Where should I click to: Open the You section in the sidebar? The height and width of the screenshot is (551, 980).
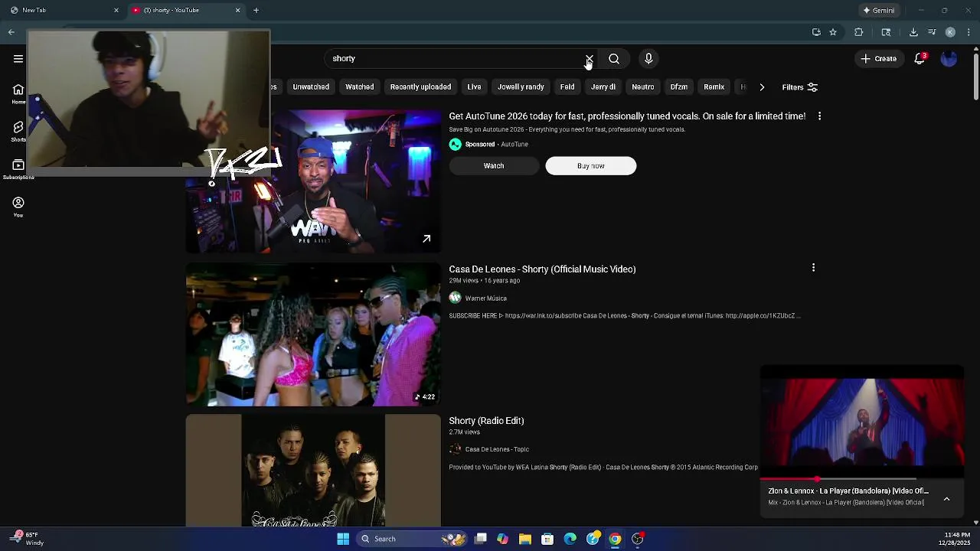pos(18,207)
